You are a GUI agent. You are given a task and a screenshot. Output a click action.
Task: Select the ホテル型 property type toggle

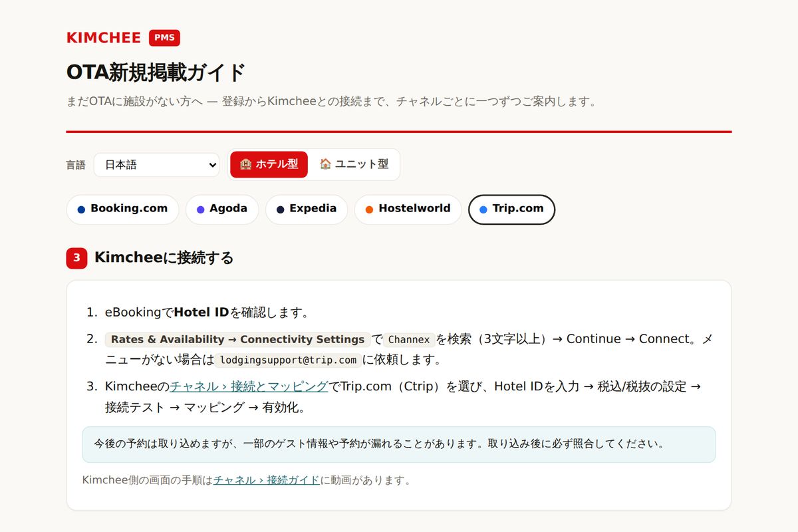click(269, 164)
